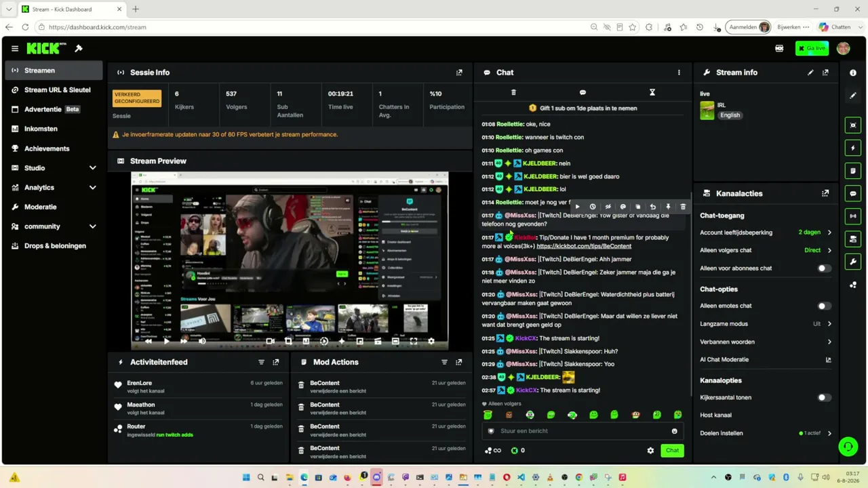Image resolution: width=868 pixels, height=488 pixels.
Task: Play the stream preview video
Action: tap(166, 341)
